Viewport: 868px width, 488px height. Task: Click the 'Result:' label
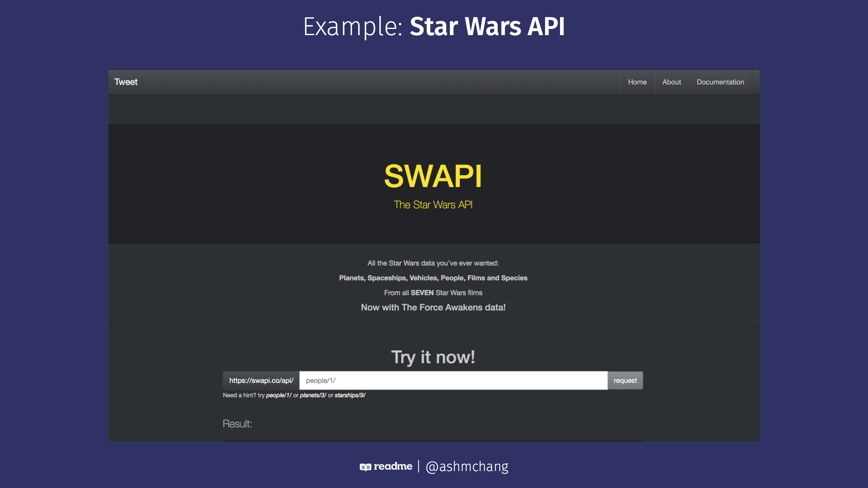(x=237, y=424)
